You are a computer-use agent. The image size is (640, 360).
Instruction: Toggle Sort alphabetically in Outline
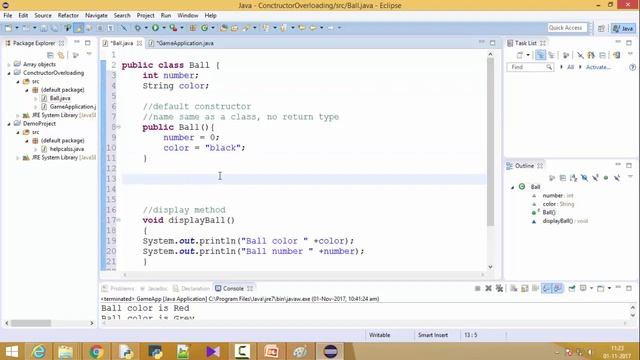tap(573, 178)
